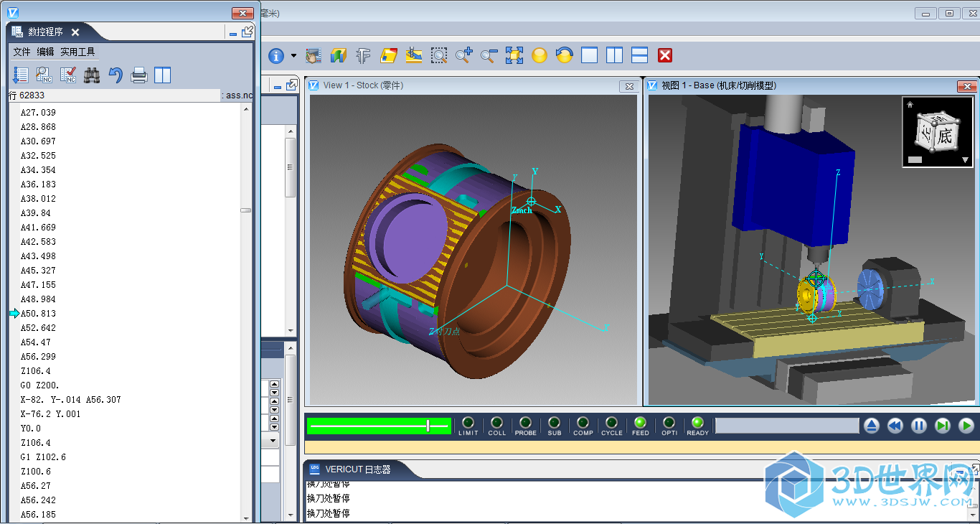Screen dimensions: 980x524
Task: Open the 实用工具 menu
Action: [77, 52]
